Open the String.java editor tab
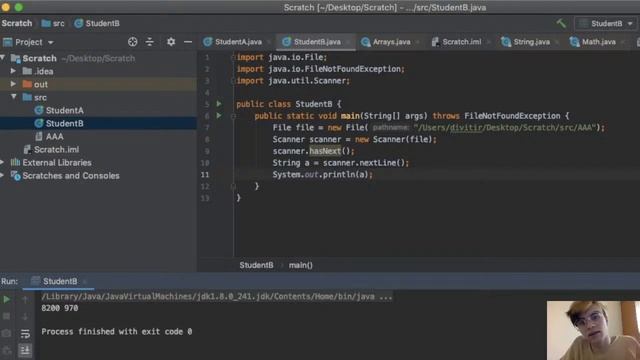The image size is (640, 360). point(531,42)
